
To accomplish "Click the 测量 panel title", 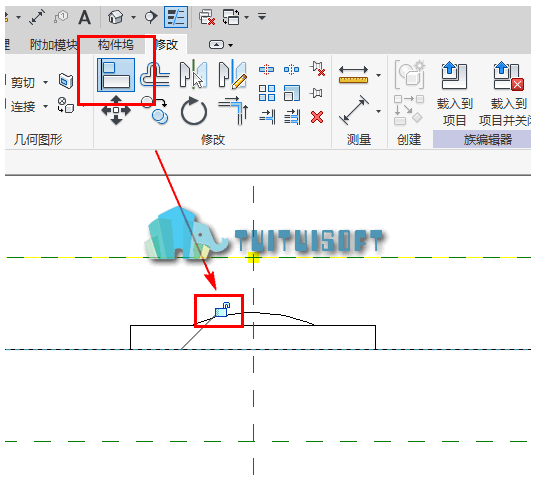I will (359, 139).
